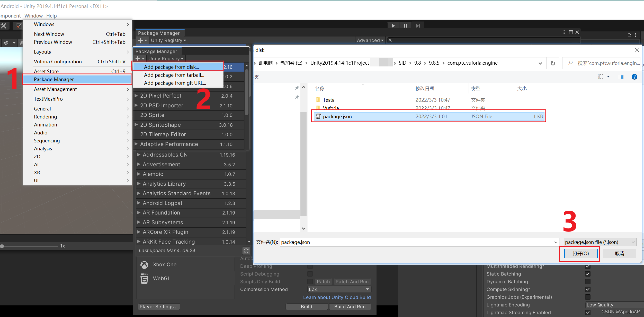Image resolution: width=644 pixels, height=317 pixels.
Task: Open the file dialog help icon
Action: coord(634,77)
